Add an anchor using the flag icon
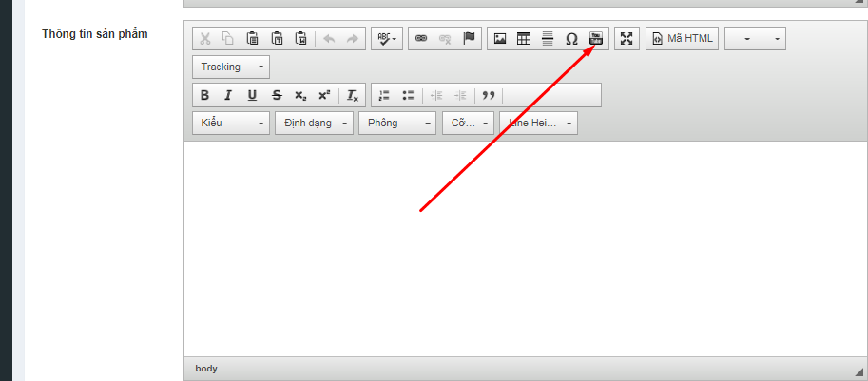Image resolution: width=868 pixels, height=381 pixels. click(468, 39)
